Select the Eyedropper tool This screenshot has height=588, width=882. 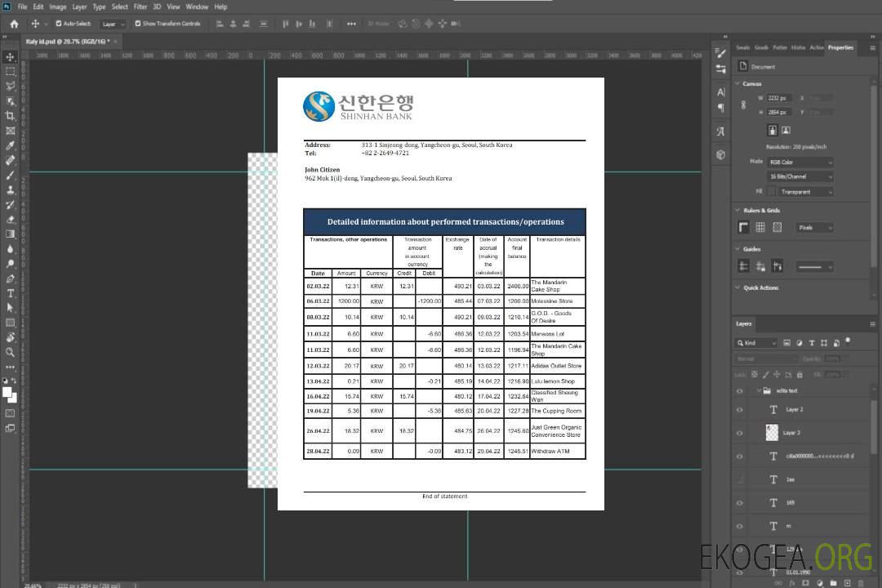point(10,145)
